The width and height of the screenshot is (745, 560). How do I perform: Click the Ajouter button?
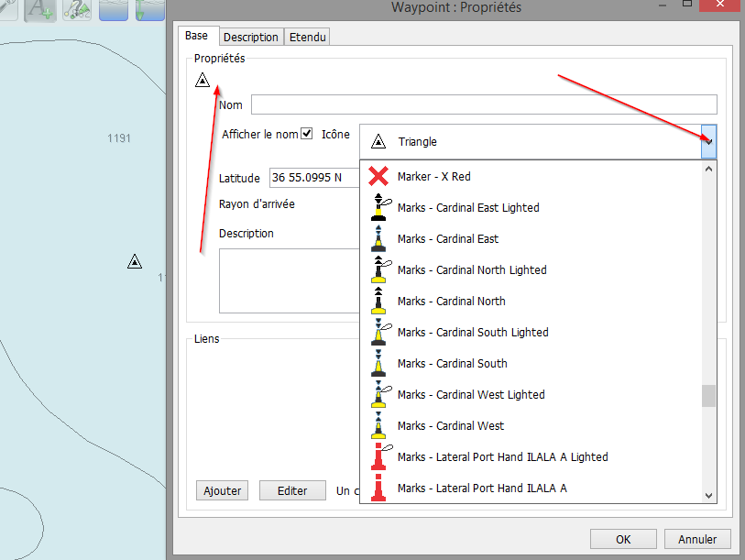pyautogui.click(x=222, y=490)
